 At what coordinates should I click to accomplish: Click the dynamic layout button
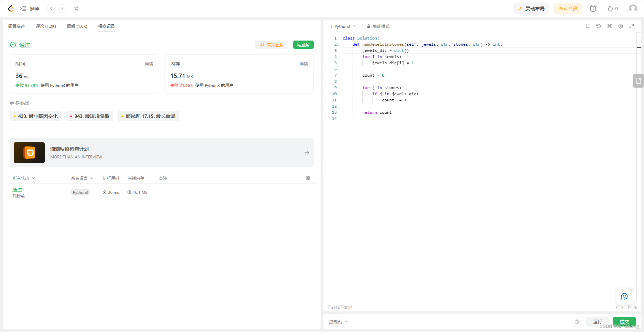(531, 9)
